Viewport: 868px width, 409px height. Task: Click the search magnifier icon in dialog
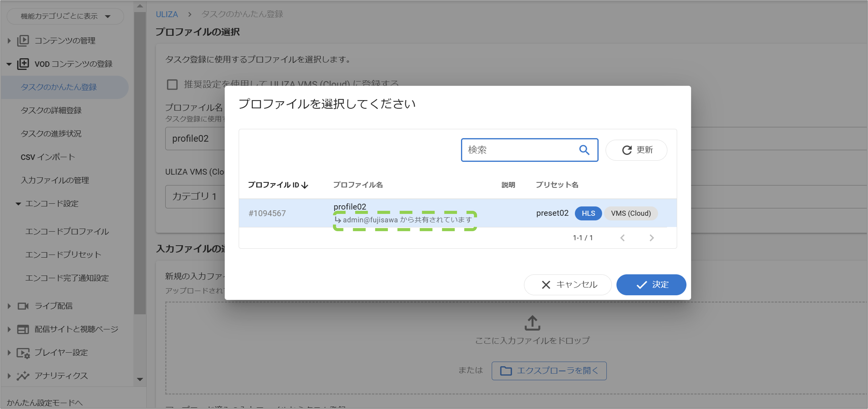584,150
